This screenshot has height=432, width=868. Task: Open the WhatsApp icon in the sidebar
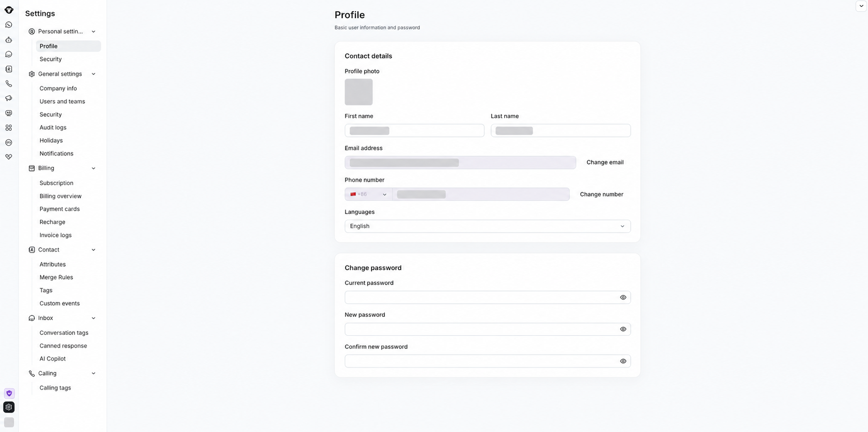click(9, 25)
